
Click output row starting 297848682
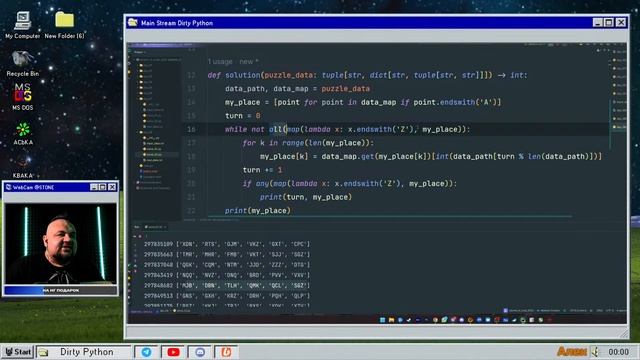coord(227,286)
